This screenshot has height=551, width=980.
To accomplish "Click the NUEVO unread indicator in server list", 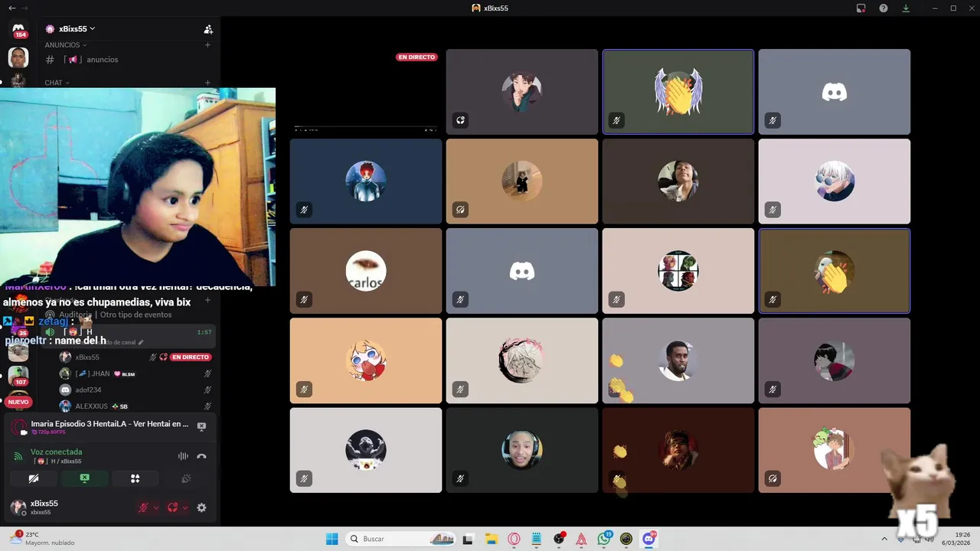I will [x=18, y=402].
